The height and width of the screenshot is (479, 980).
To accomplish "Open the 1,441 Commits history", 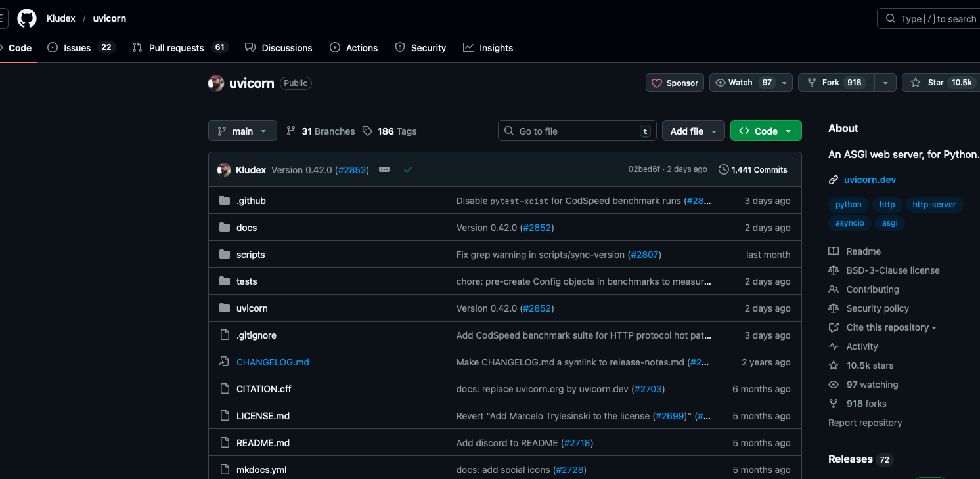I will click(x=753, y=170).
